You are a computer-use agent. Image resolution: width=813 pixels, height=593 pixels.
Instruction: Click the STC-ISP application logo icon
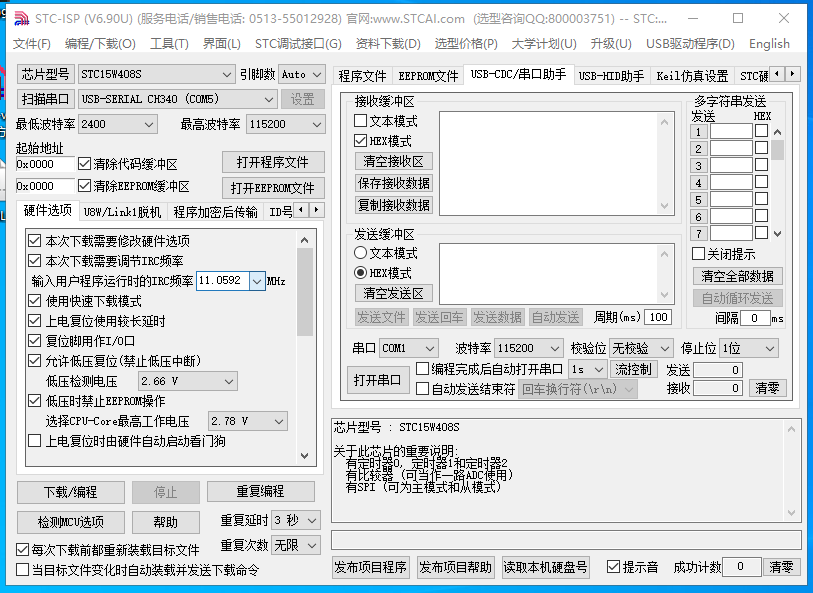[21, 19]
